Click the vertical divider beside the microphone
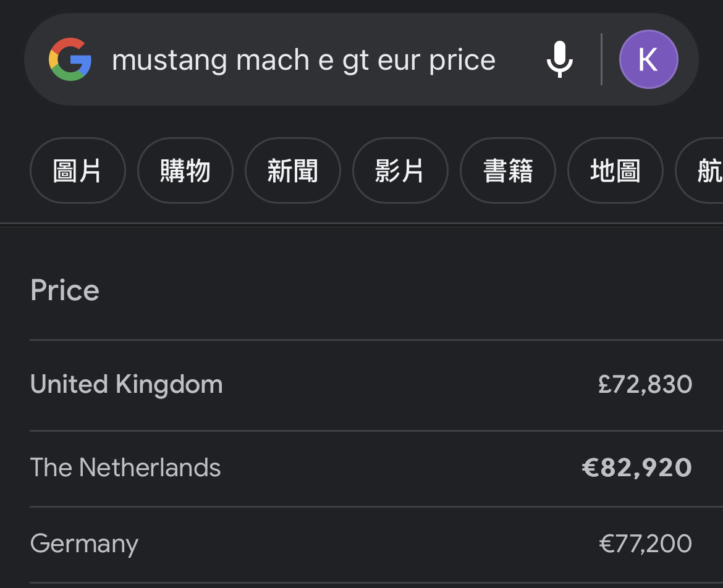Viewport: 723px width, 588px height. coord(601,60)
